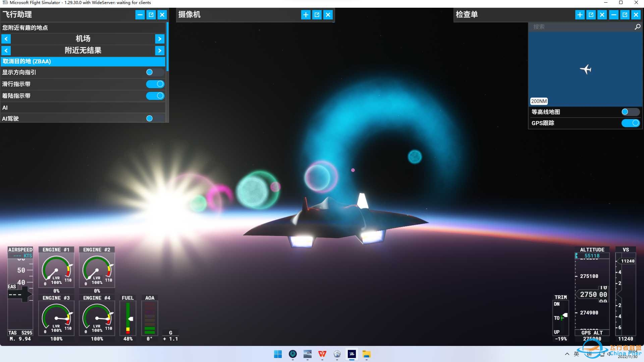Click the 机场 category label

click(83, 39)
